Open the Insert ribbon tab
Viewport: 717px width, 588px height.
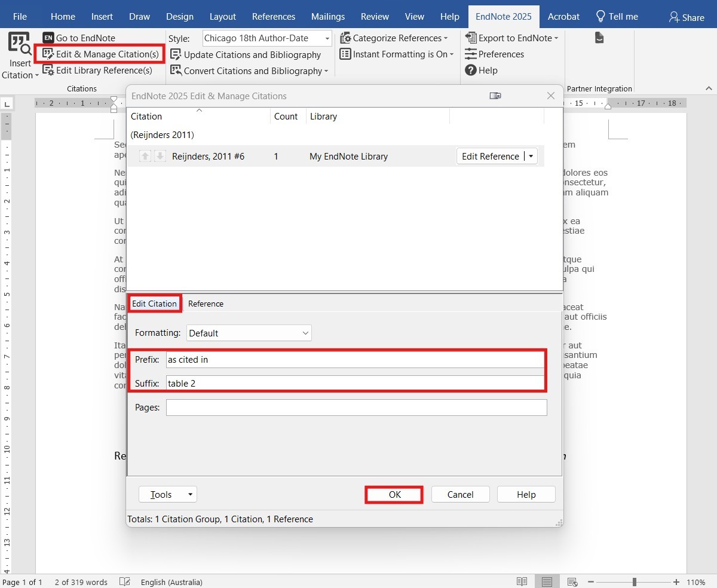point(102,16)
